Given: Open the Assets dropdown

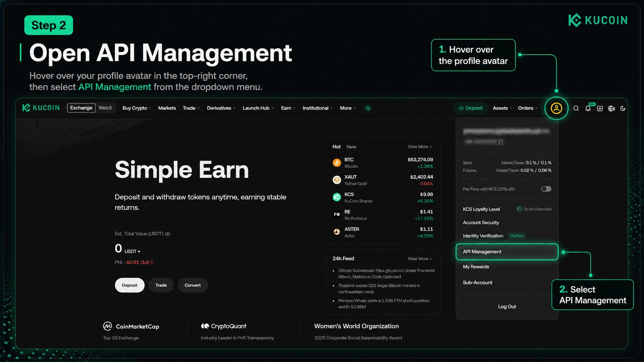Looking at the screenshot, I should click(x=502, y=108).
